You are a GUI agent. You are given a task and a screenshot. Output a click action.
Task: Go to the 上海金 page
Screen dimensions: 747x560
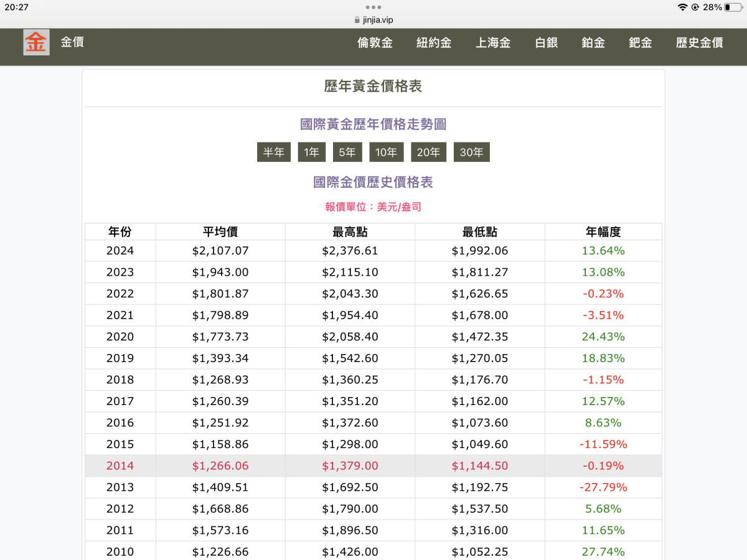(493, 43)
